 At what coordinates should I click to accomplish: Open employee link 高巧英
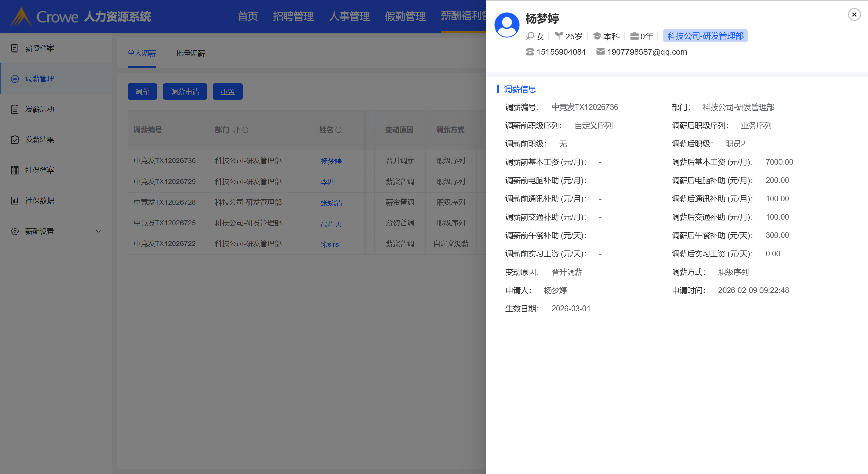point(331,223)
